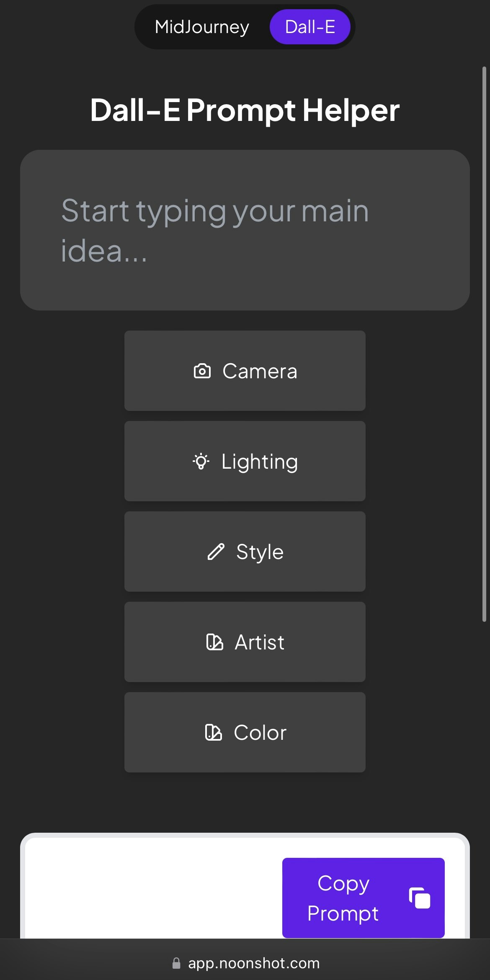Click the Dall-E Prompt Helper heading

pos(245,110)
